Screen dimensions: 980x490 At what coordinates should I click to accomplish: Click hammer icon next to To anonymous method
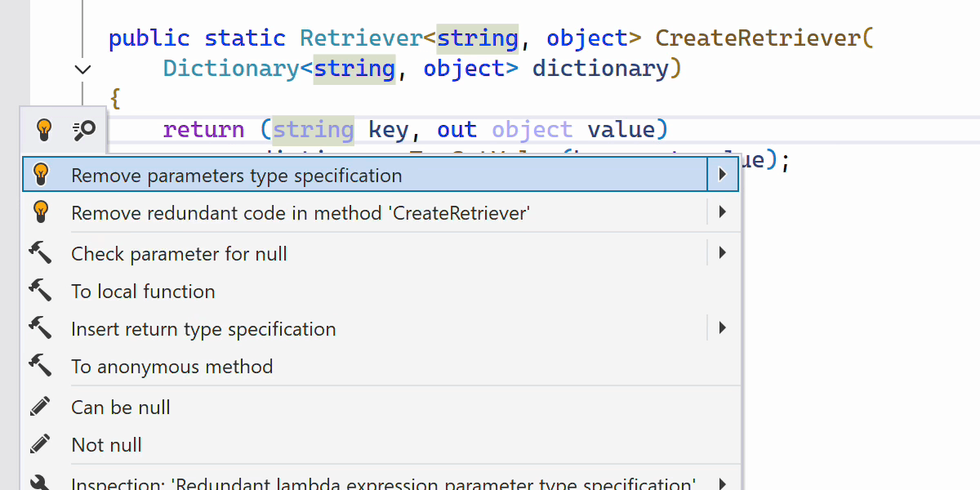[x=41, y=366]
